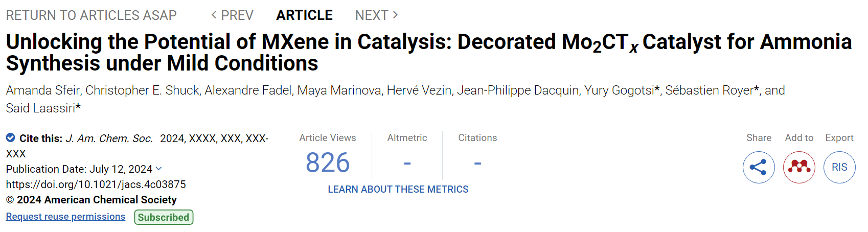Go to PREV article

click(232, 15)
